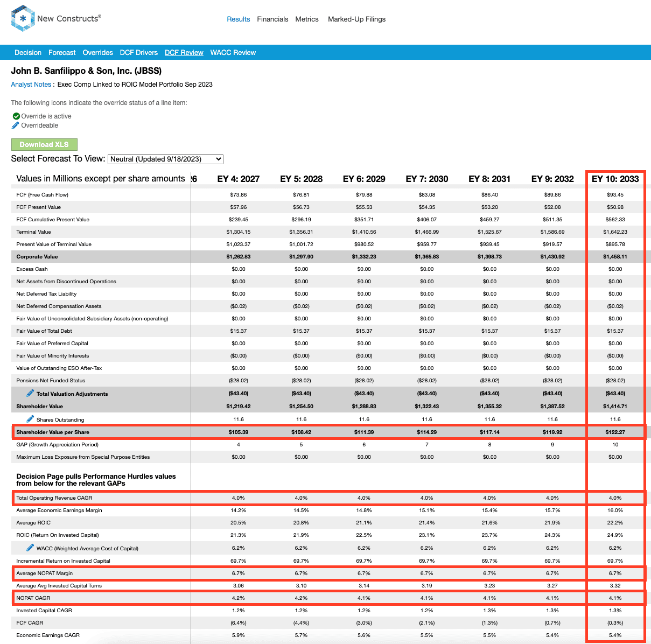
Task: Click the Economic Earnings CAGR label
Action: [x=48, y=635]
